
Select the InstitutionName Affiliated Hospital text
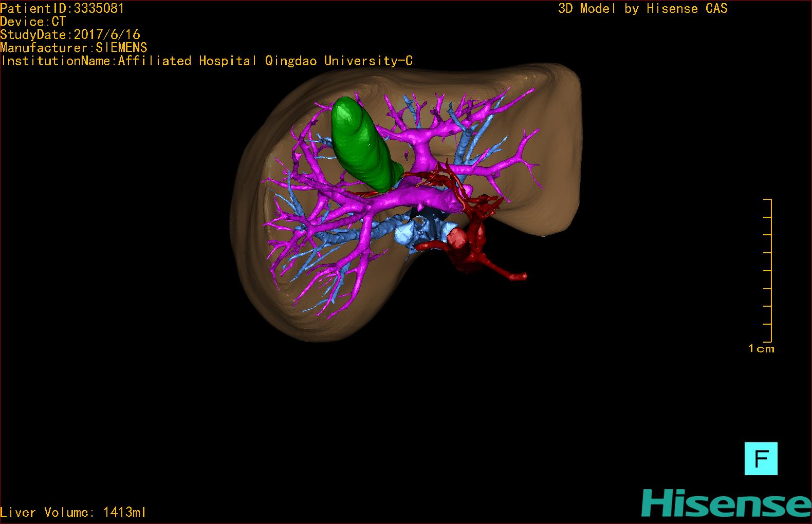[x=206, y=61]
